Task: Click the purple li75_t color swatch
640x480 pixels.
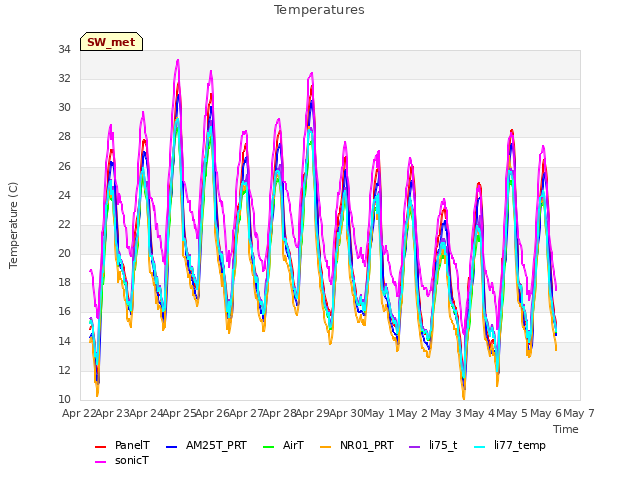Action: (x=415, y=447)
